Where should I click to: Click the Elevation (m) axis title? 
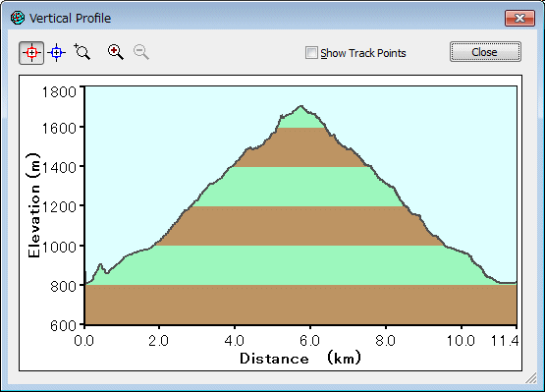pyautogui.click(x=33, y=205)
